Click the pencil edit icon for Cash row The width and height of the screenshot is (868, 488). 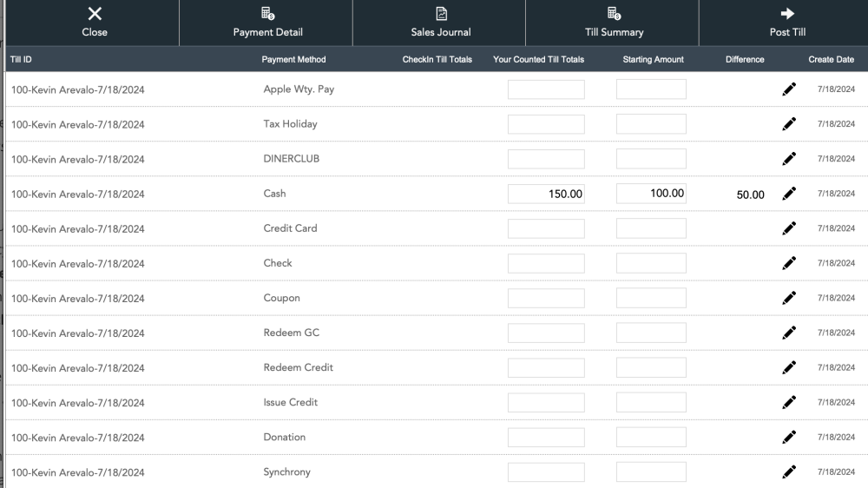788,194
